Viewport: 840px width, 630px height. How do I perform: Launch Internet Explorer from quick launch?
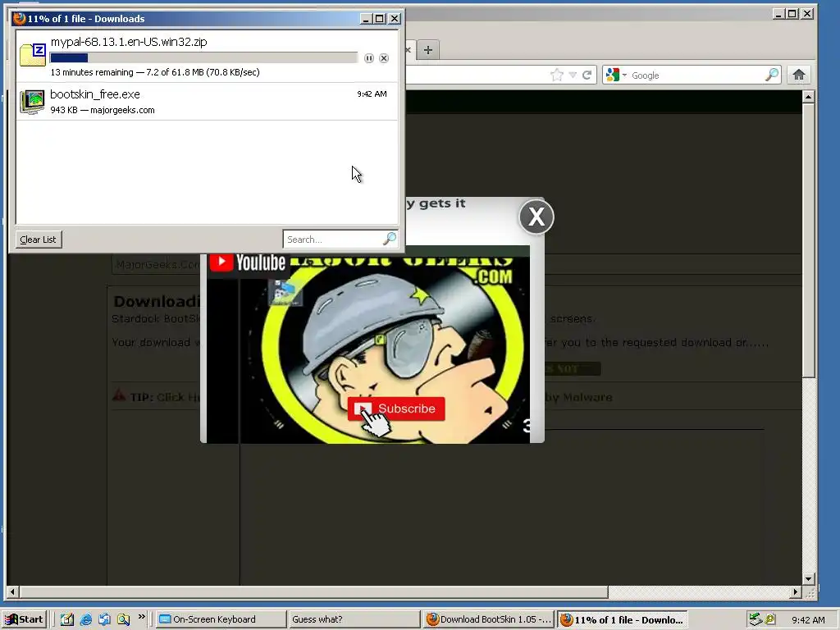pos(85,620)
